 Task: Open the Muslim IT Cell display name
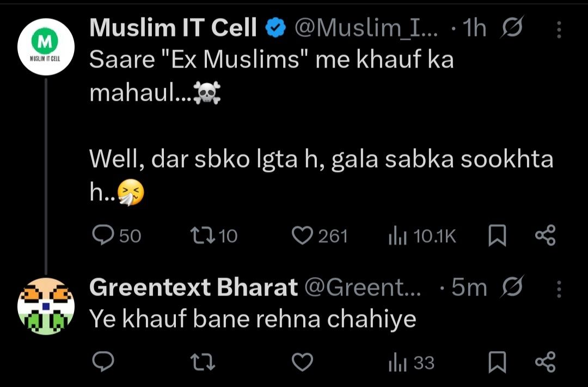tap(173, 29)
